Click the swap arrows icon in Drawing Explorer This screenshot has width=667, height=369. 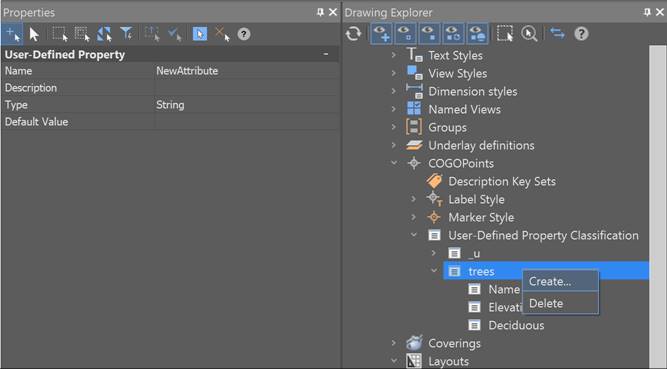pos(557,33)
